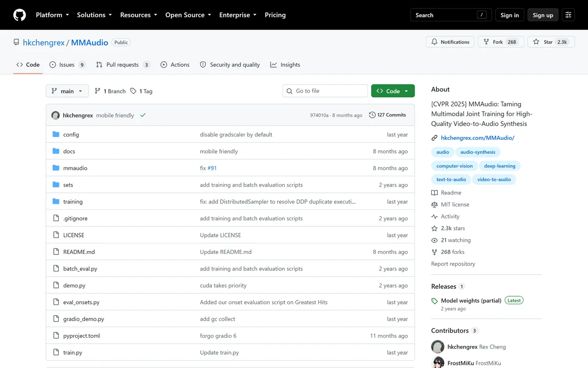
Task: Open the main branch selector dropdown
Action: pos(67,91)
